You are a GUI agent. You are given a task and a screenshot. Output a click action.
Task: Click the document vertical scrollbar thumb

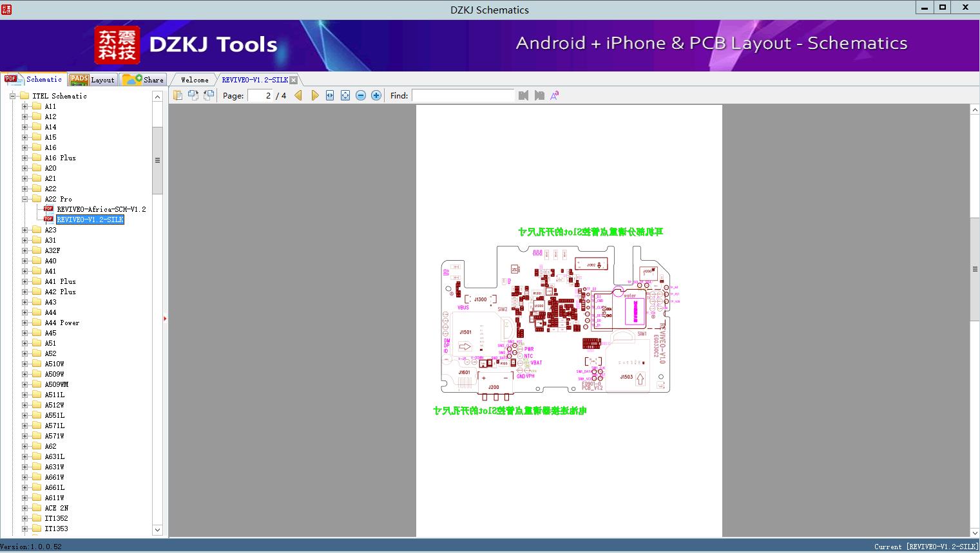[x=975, y=269]
